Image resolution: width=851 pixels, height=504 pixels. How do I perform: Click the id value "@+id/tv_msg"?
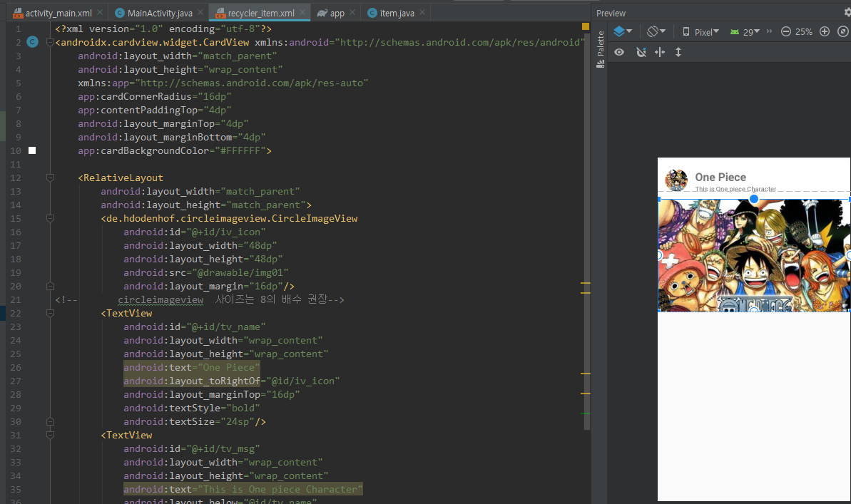tap(223, 448)
